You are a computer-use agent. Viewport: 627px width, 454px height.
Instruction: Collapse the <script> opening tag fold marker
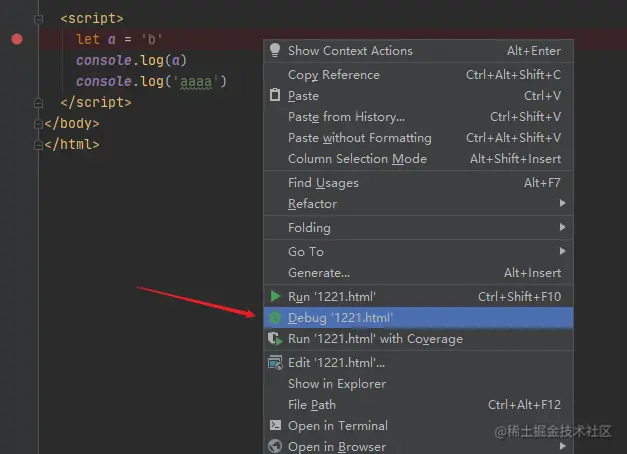pos(38,19)
